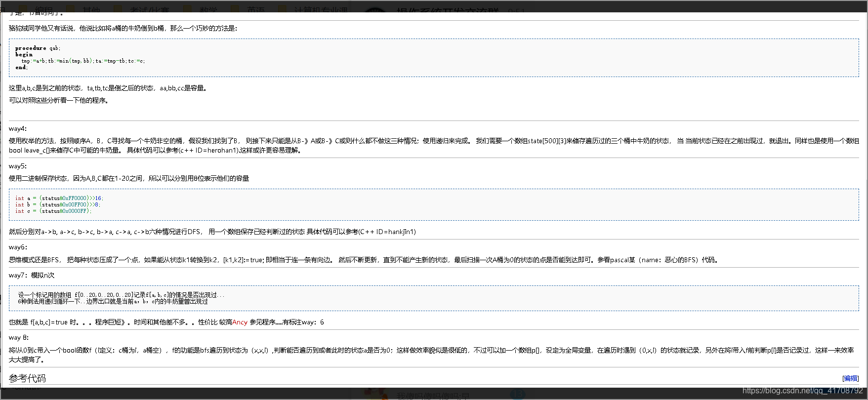Click the line starting bool leave_c[]来储存C中可能的牛奶量

155,150
